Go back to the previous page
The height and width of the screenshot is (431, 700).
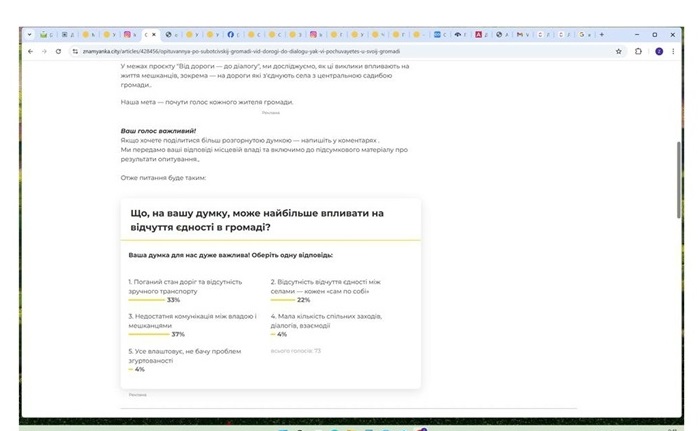click(30, 51)
